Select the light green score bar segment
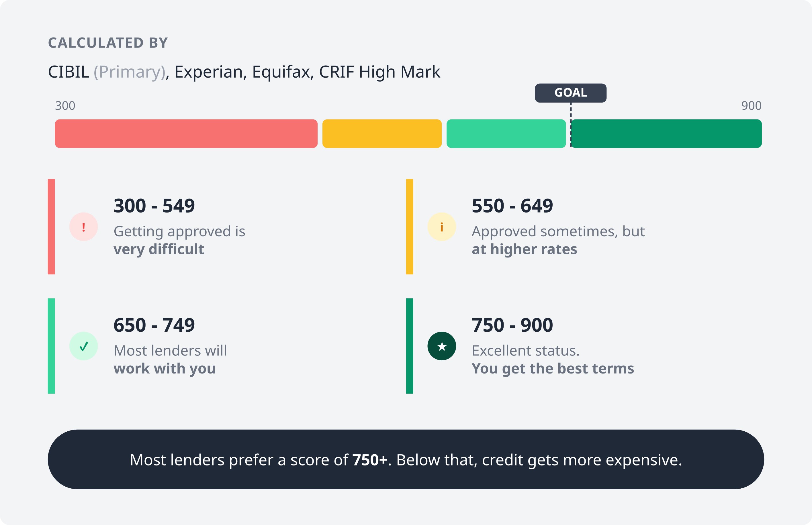Screen dimensions: 812x525 (506, 134)
